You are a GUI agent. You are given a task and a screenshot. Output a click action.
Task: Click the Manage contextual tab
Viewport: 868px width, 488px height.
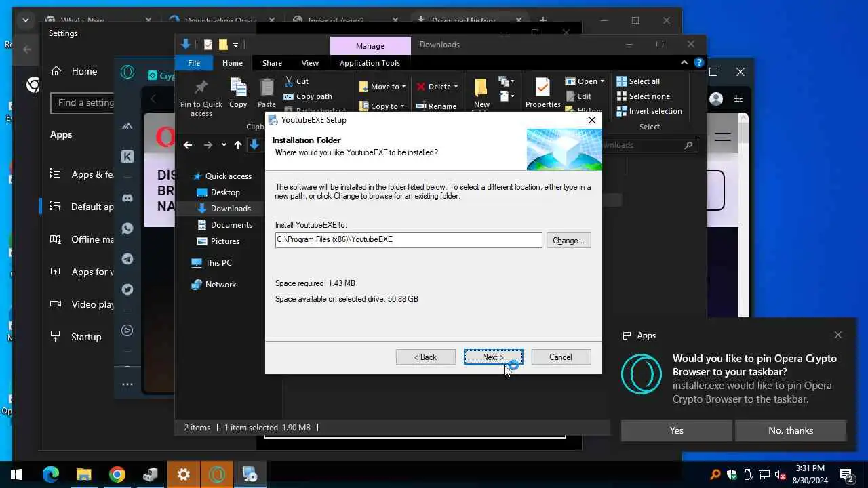(x=370, y=45)
